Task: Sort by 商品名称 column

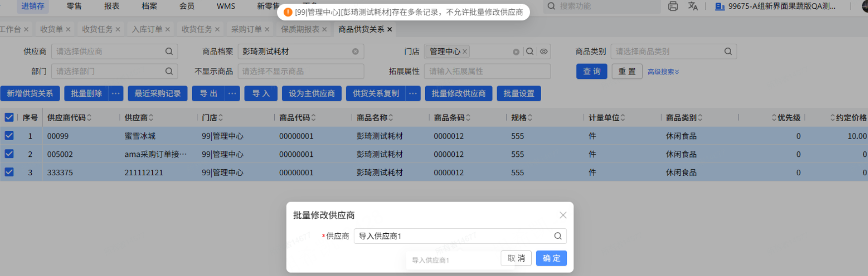Action: pos(391,118)
